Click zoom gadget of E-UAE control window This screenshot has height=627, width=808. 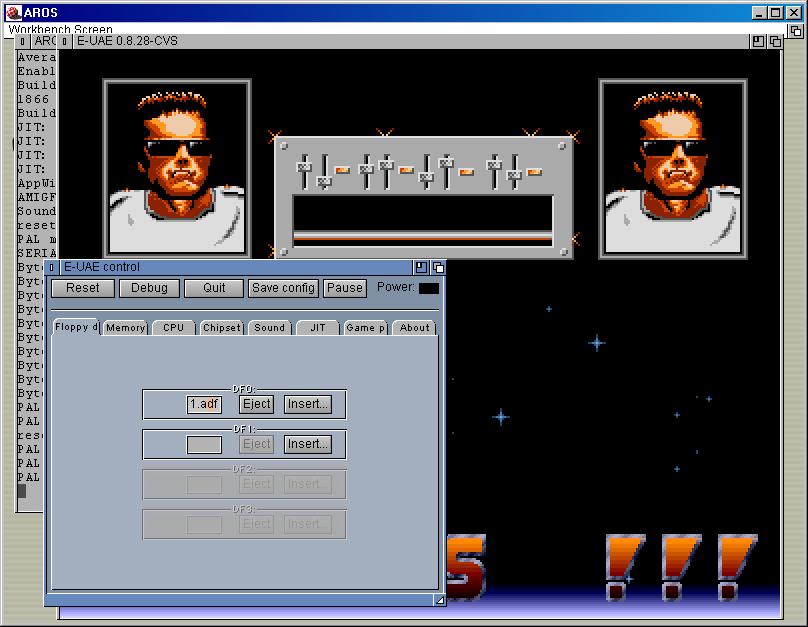pyautogui.click(x=421, y=267)
